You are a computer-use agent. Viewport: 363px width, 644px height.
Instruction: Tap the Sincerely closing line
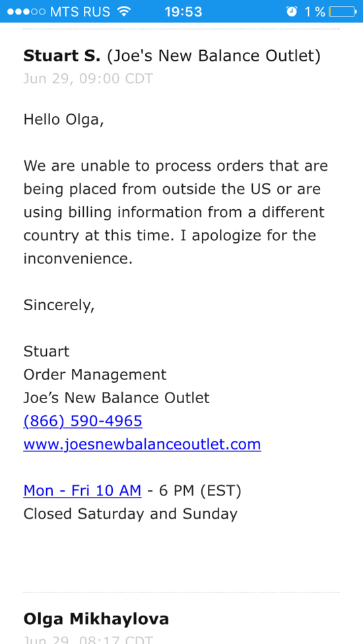(59, 305)
